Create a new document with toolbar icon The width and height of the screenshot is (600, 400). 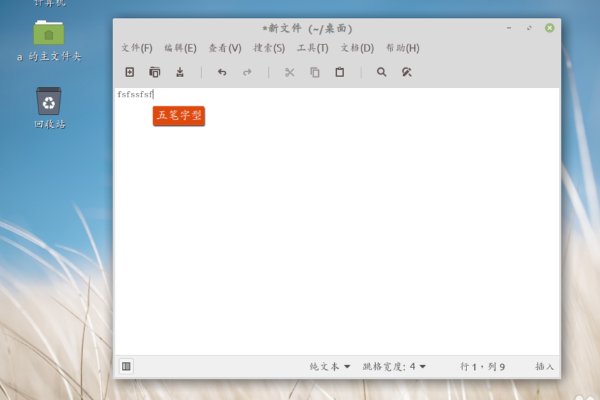130,72
